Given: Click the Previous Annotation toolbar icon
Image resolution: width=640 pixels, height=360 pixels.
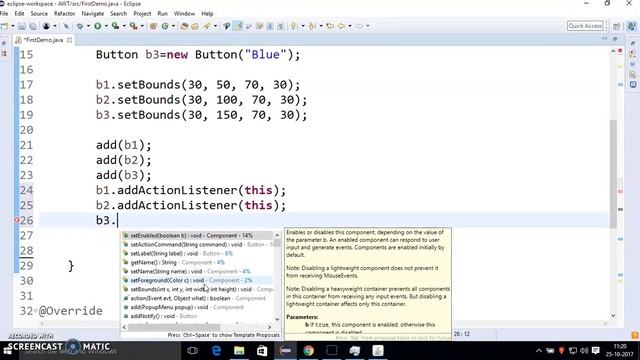Looking at the screenshot, I should [311, 26].
